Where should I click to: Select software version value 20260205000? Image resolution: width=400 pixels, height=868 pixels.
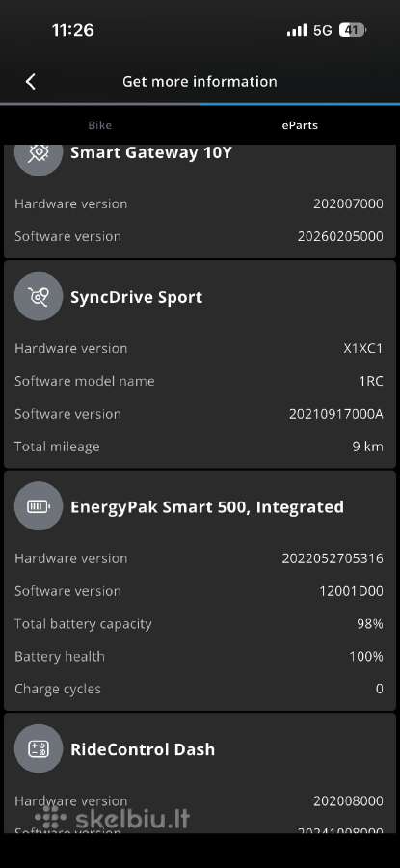[x=341, y=236]
